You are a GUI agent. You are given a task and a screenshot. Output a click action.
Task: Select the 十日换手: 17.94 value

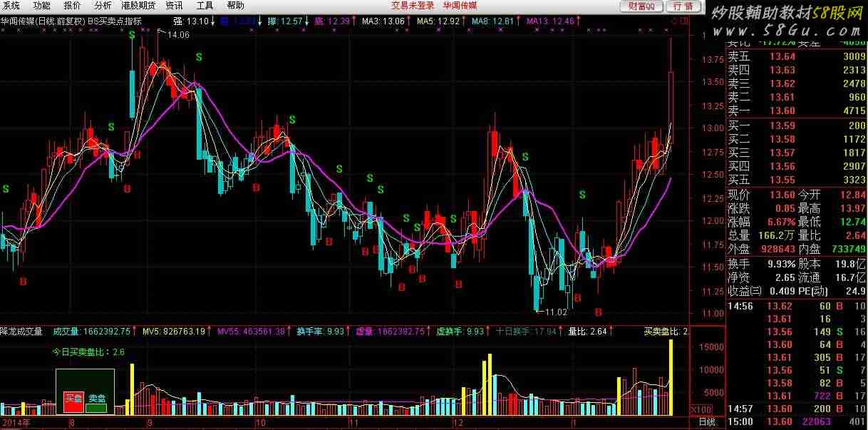(x=526, y=332)
